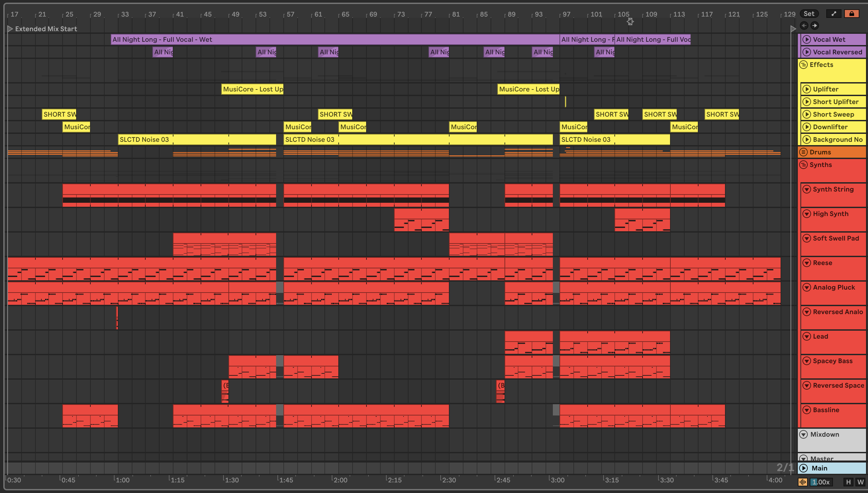Image resolution: width=868 pixels, height=493 pixels.
Task: Select the Reversed Space clip near bar 49
Action: pyautogui.click(x=225, y=391)
